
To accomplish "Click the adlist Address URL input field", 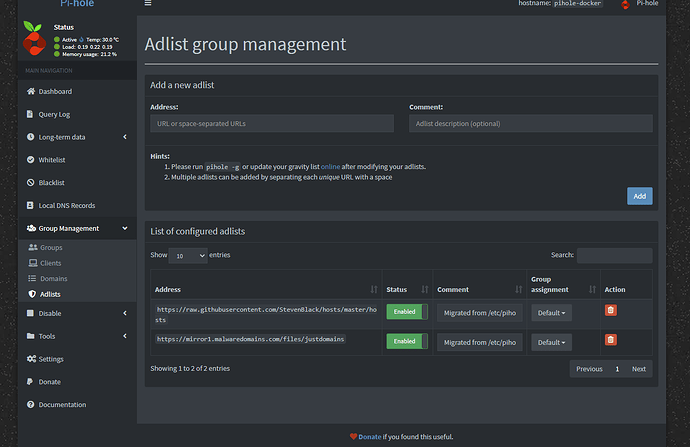I will point(271,123).
